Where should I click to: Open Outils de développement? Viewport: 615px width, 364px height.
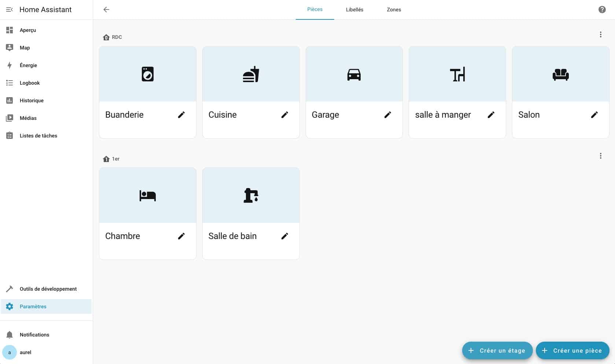[x=46, y=289]
